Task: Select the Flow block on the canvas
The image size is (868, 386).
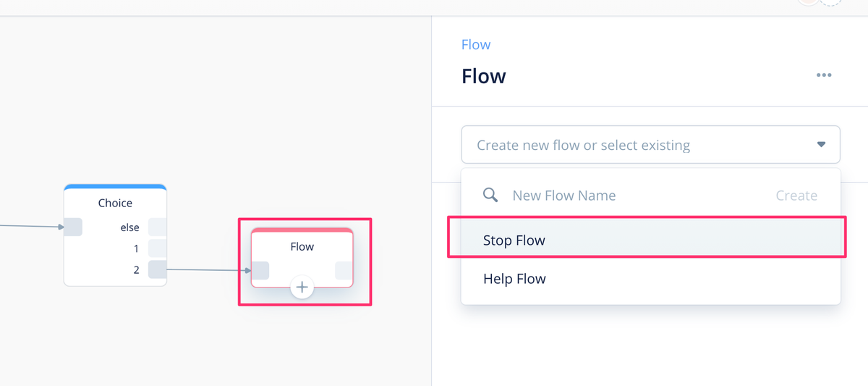Action: [302, 258]
